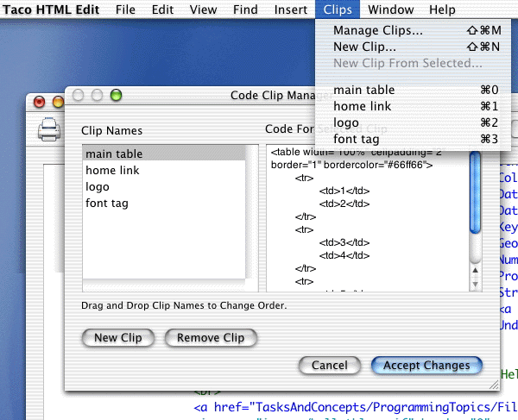
Task: Select 'home link' in Clip Names list
Action: click(164, 170)
